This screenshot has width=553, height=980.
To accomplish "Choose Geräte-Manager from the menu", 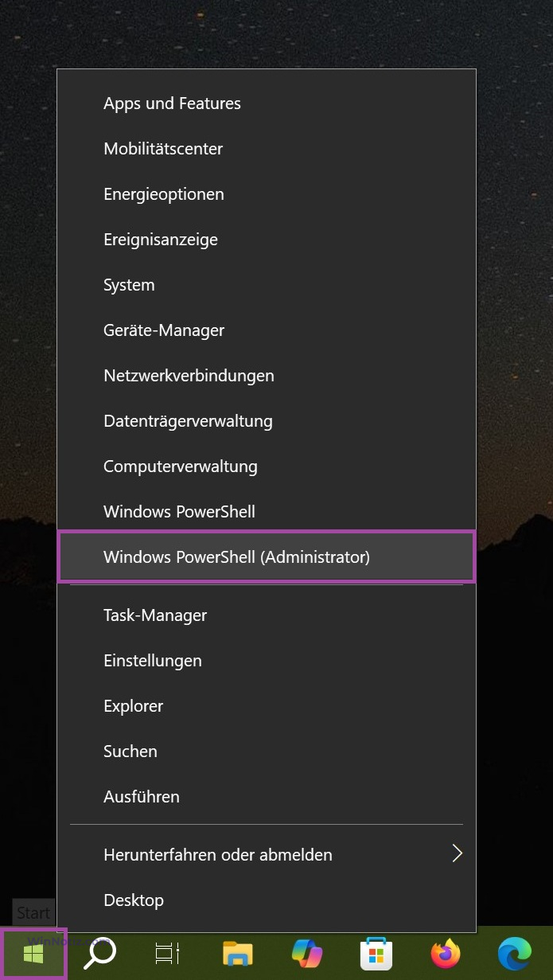I will (x=267, y=330).
